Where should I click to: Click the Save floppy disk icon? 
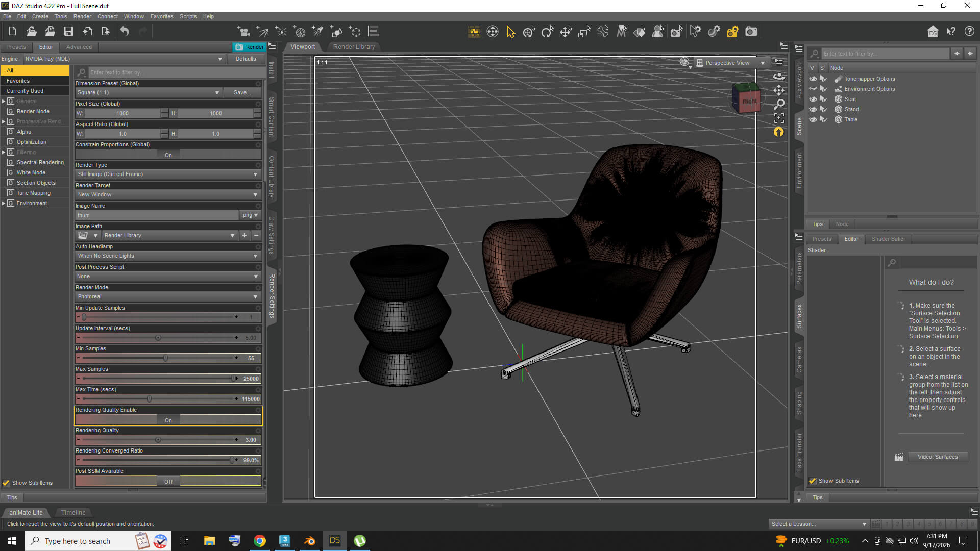[68, 32]
